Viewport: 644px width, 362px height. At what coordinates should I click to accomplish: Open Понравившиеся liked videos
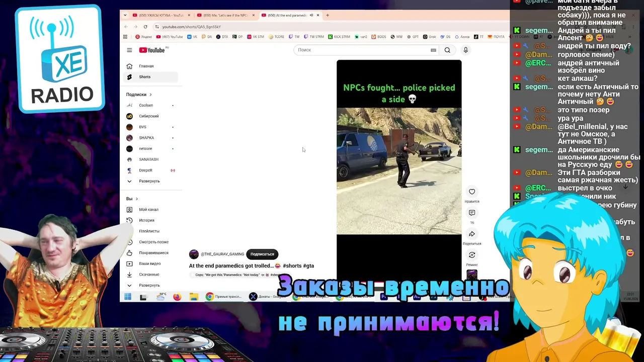click(151, 253)
